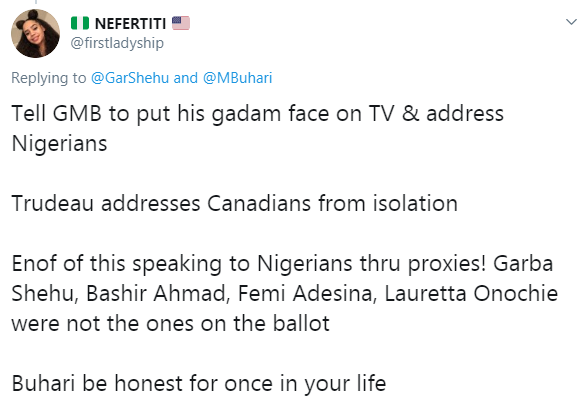Image resolution: width=583 pixels, height=415 pixels.
Task: Click the Nigerian flag emoji before NEFERTITI
Action: click(80, 23)
